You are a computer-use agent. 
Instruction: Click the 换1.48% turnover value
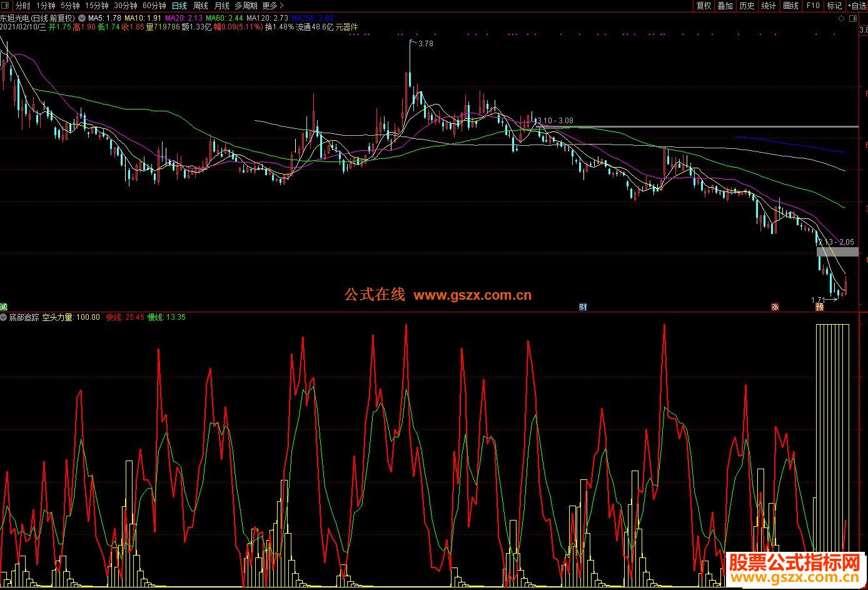(x=280, y=28)
